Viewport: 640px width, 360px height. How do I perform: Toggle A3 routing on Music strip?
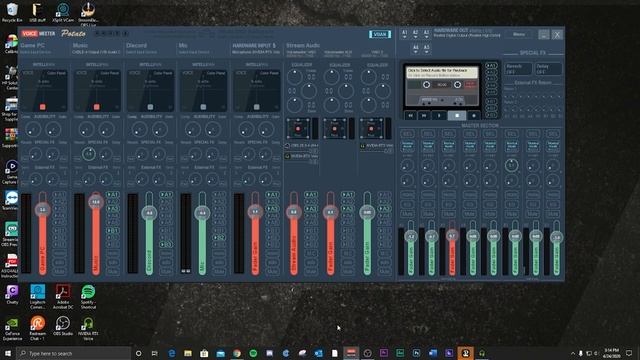113,209
